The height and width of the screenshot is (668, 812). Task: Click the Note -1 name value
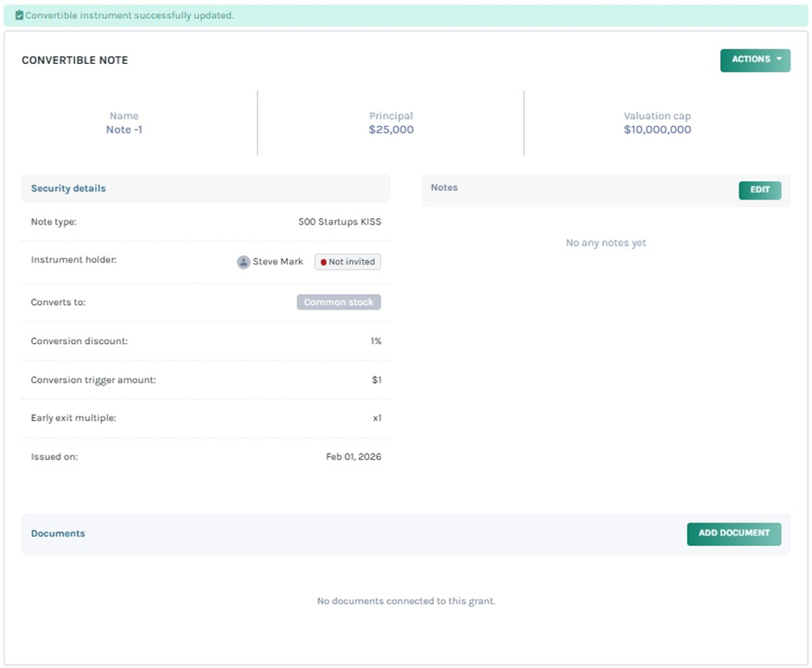click(x=124, y=130)
